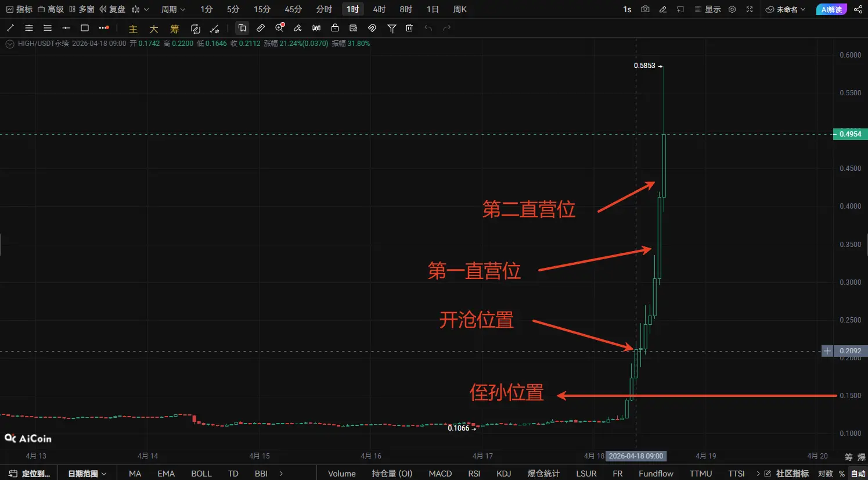The image size is (868, 480).
Task: Click the add-window icon beside the pencil
Action: pyautogui.click(x=680, y=9)
